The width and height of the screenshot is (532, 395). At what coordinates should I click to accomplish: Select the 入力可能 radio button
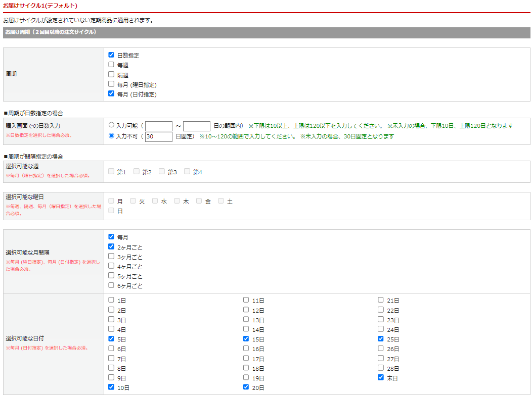112,125
